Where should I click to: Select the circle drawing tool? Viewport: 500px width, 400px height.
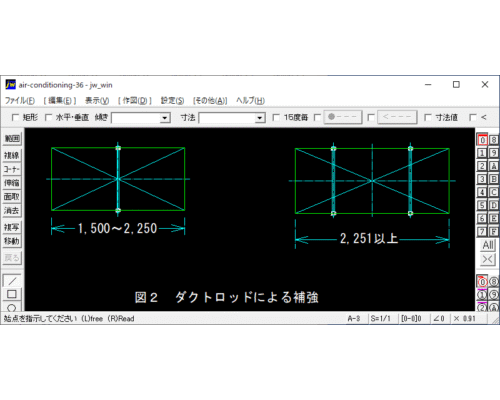[12, 307]
